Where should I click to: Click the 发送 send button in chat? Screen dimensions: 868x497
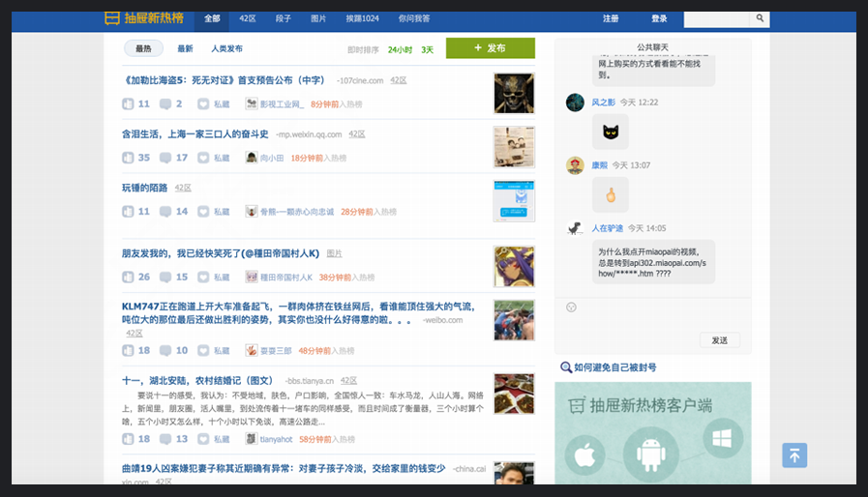tap(719, 340)
